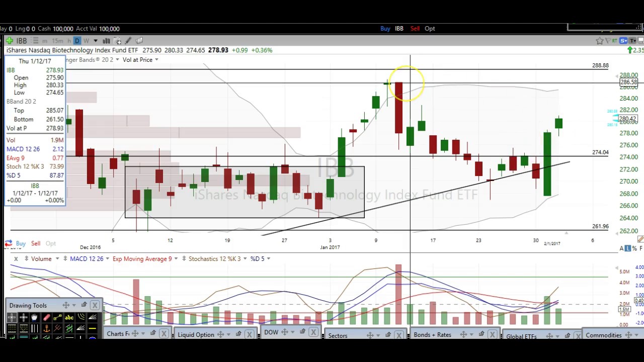
Task: Switch to Weekly (W) timeframe
Action: pos(86,41)
